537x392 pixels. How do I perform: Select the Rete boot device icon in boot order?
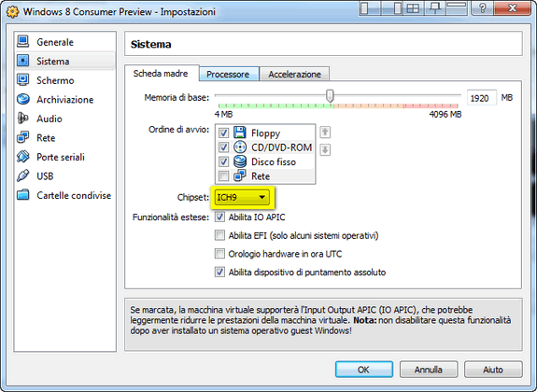pyautogui.click(x=240, y=175)
